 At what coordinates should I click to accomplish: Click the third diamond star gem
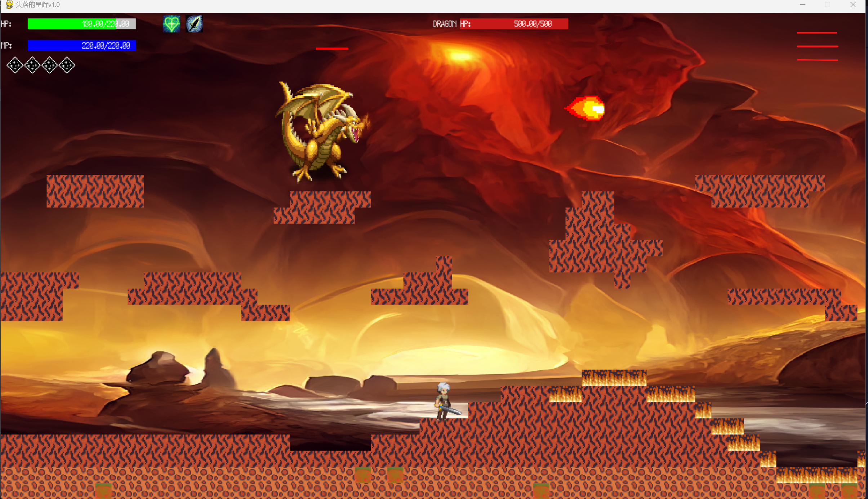point(49,65)
